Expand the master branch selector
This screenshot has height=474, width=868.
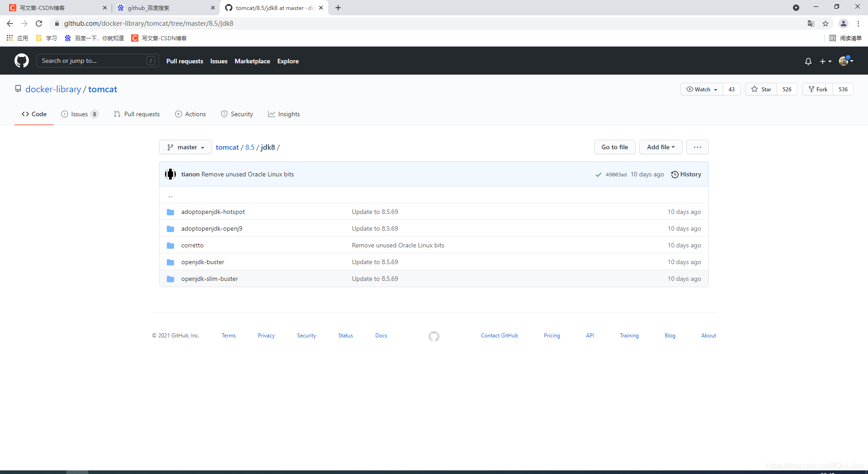point(185,147)
